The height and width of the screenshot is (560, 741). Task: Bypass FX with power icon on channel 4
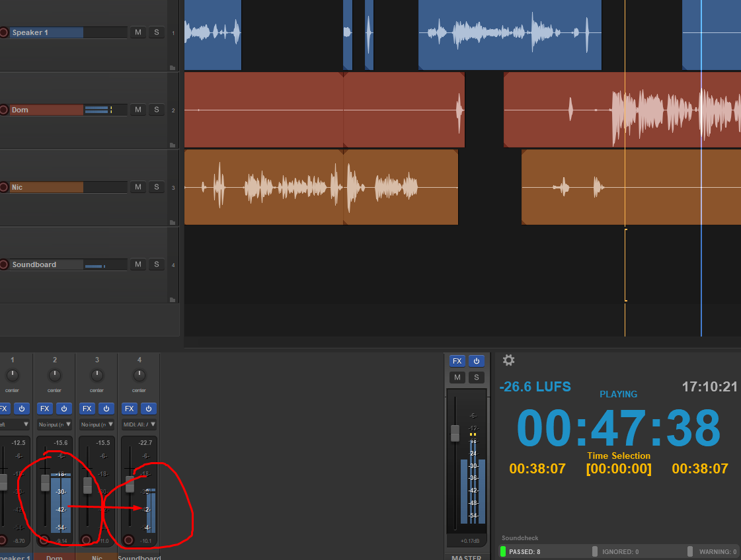149,409
